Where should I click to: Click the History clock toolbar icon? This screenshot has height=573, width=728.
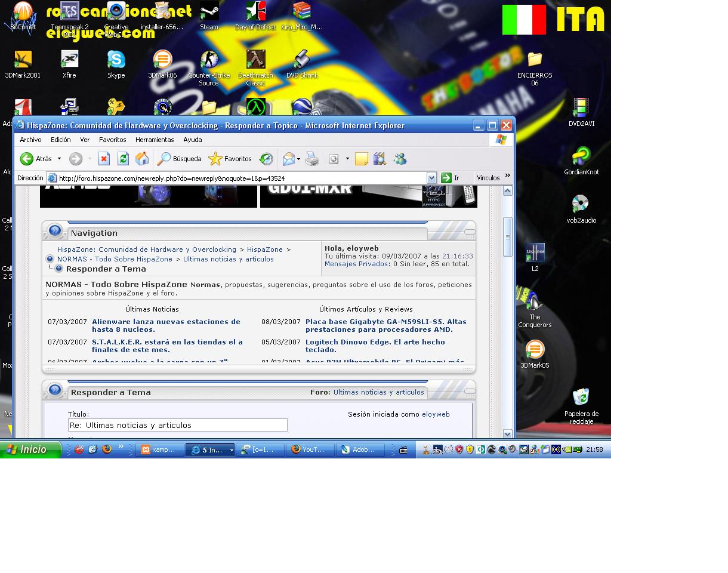point(266,159)
